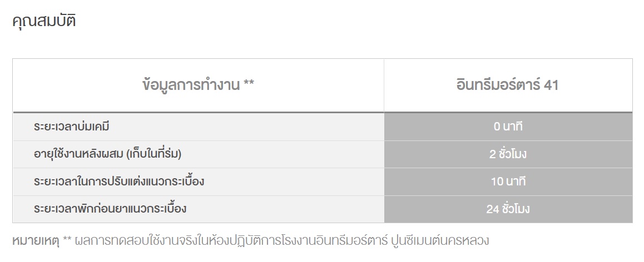This screenshot has height=262, width=644.
Task: Select the ระยะเวลาบ่มเคมี row label
Action: (x=72, y=127)
